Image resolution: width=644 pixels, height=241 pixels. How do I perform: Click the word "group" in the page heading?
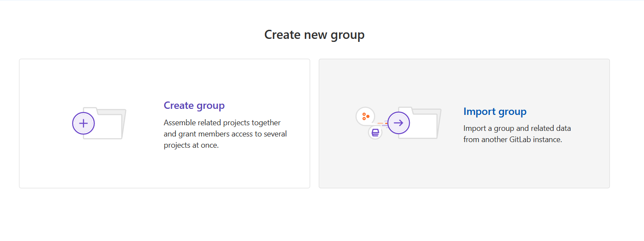click(347, 35)
